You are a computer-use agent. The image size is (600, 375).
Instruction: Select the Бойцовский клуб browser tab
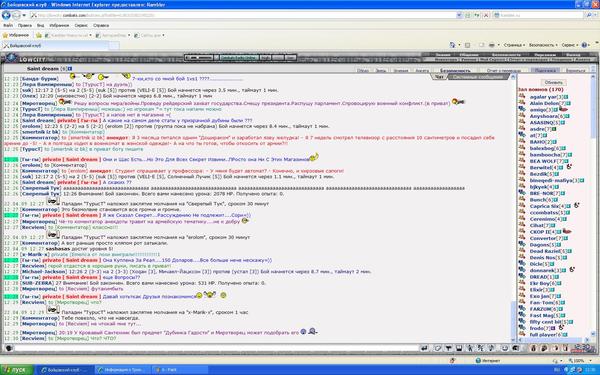click(55, 46)
